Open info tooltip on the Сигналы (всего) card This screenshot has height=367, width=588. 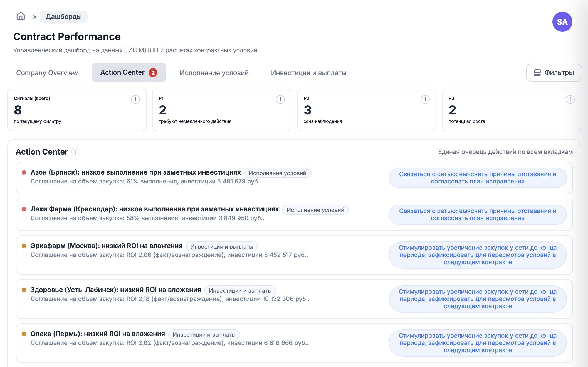tap(135, 99)
